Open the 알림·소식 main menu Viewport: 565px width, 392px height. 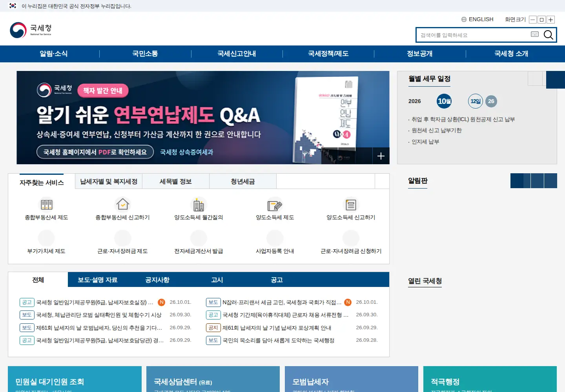point(54,54)
